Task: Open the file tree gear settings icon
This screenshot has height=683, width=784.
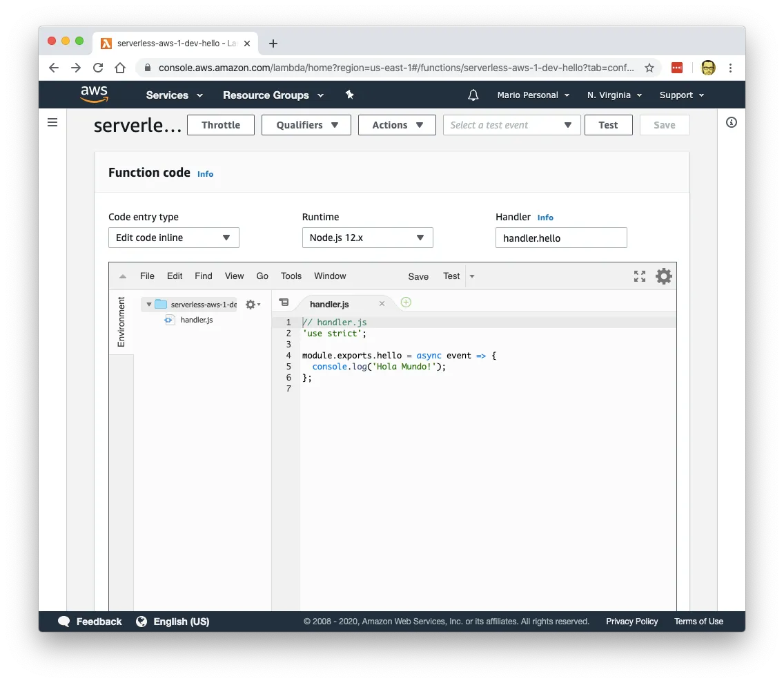Action: click(253, 305)
